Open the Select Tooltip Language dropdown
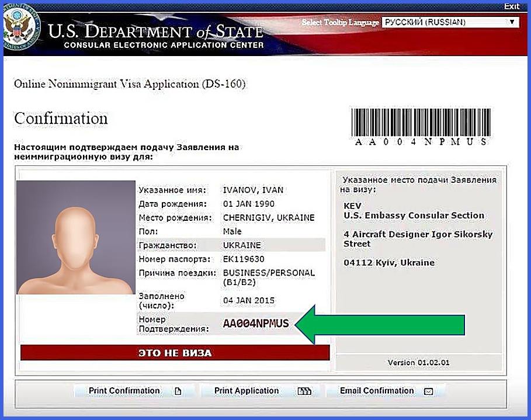531x420 pixels. [x=450, y=22]
